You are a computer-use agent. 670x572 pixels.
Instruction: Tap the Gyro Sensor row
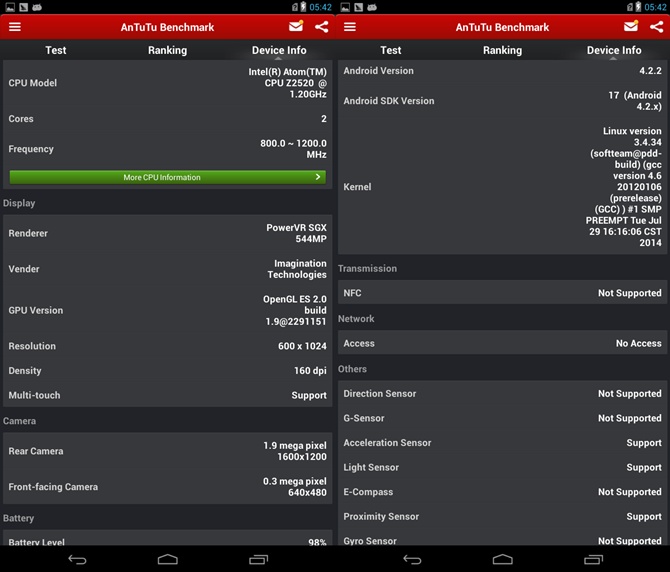pyautogui.click(x=502, y=539)
